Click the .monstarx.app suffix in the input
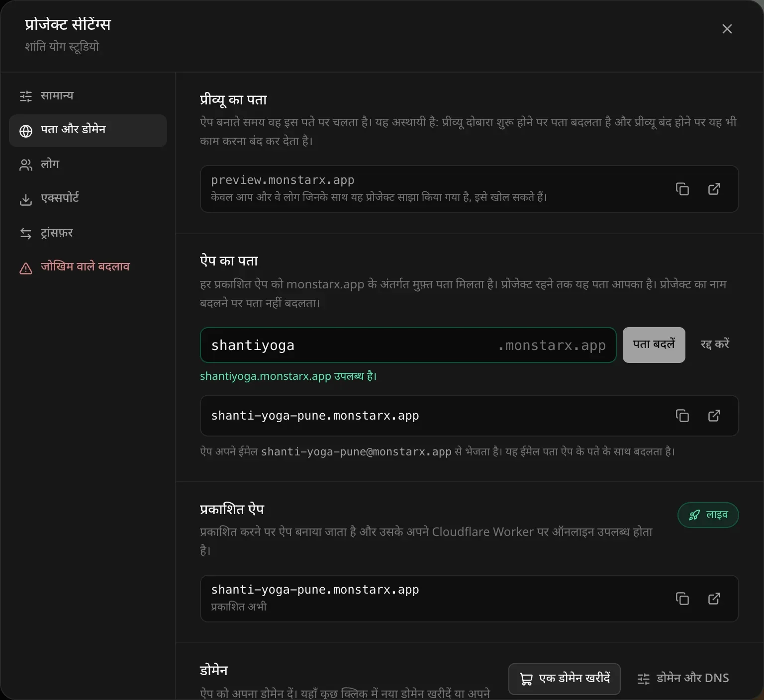764x700 pixels. (552, 346)
